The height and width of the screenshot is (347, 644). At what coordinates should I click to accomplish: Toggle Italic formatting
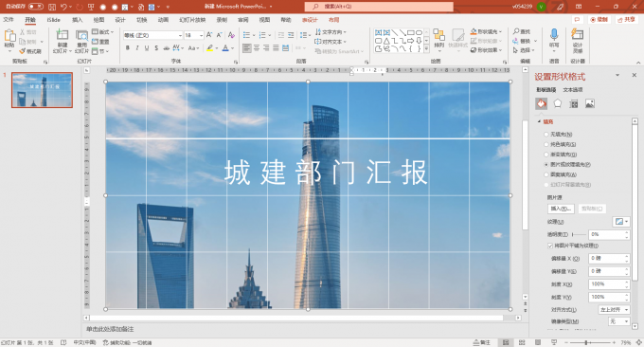click(137, 48)
